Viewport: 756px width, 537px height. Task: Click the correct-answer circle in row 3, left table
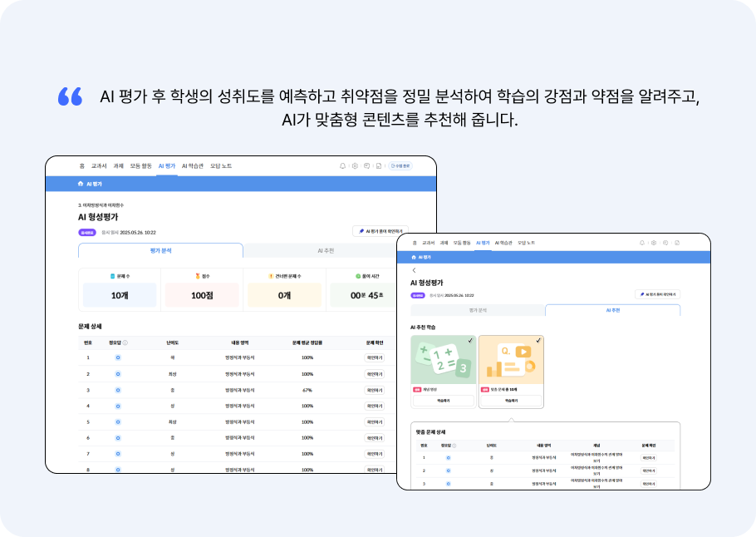118,391
